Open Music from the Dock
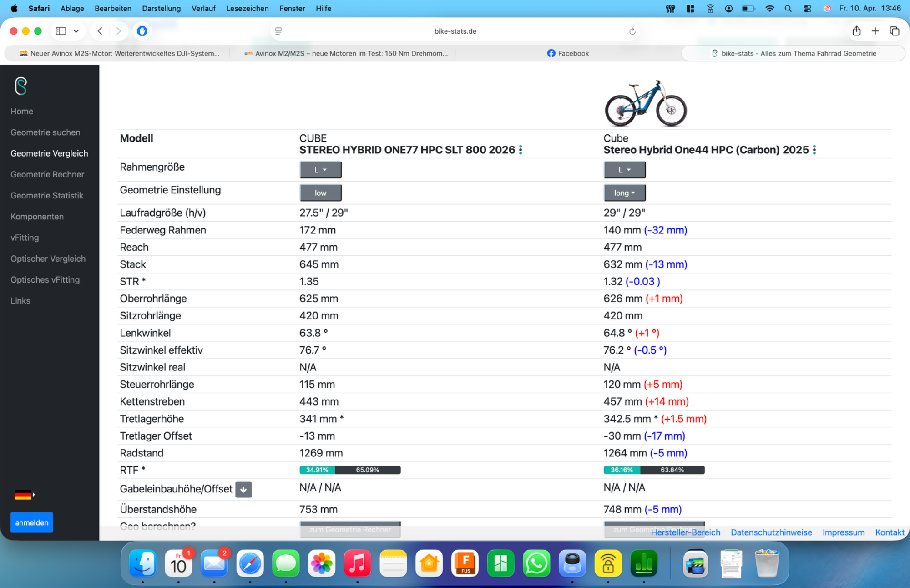The height and width of the screenshot is (588, 910). [x=357, y=564]
